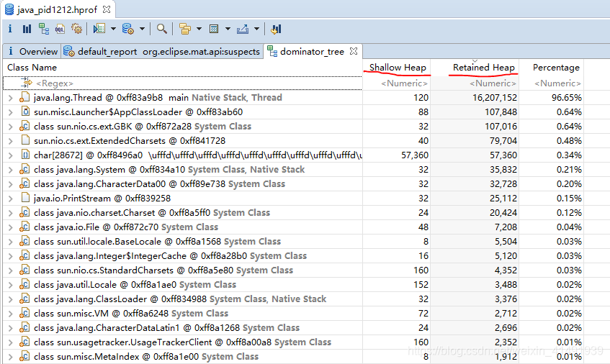The width and height of the screenshot is (610, 364).
Task: Select the class sun.misc.MetaIndex row
Action: (294, 356)
